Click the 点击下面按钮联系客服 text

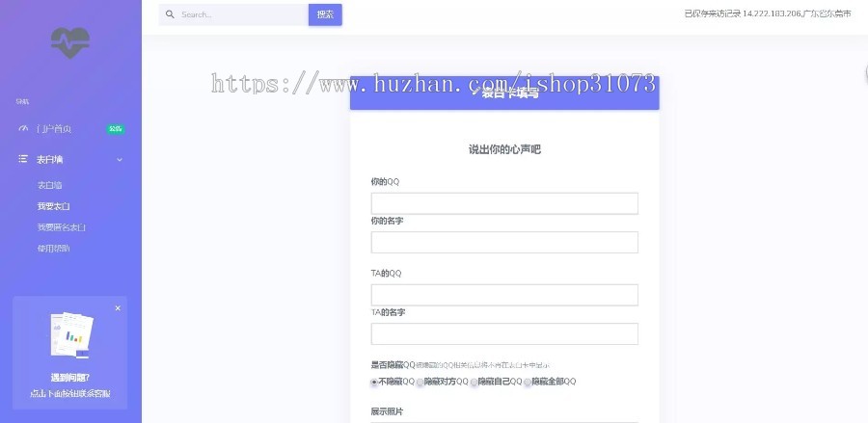coord(70,394)
